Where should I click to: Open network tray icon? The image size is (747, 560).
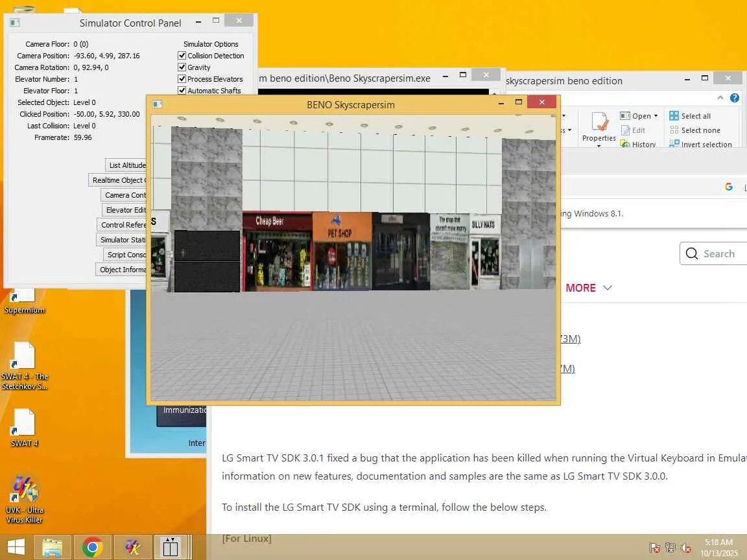tap(670, 548)
